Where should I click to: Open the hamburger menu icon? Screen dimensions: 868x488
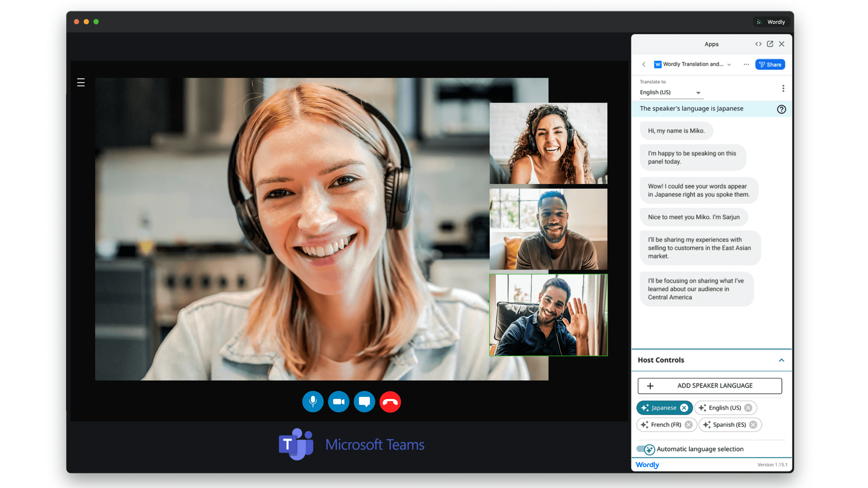[x=81, y=82]
